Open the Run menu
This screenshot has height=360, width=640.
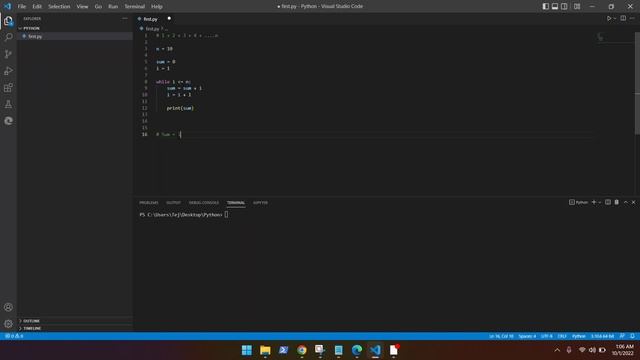click(113, 7)
